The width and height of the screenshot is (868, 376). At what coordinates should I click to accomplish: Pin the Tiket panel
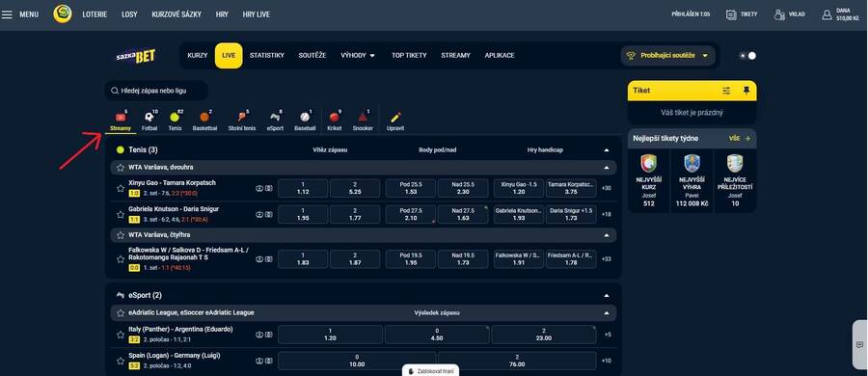[x=746, y=91]
